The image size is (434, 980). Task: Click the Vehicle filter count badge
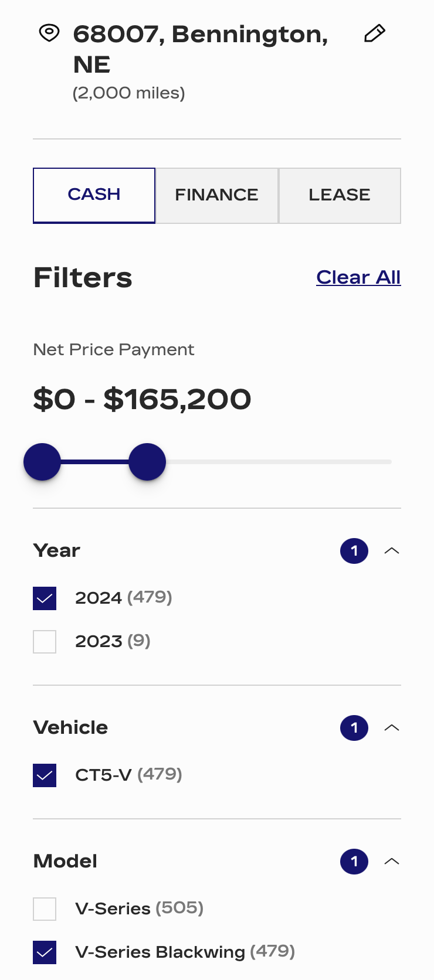[x=354, y=728]
